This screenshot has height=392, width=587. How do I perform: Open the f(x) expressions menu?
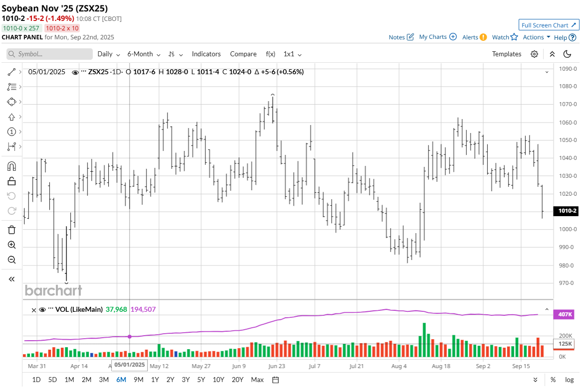271,54
